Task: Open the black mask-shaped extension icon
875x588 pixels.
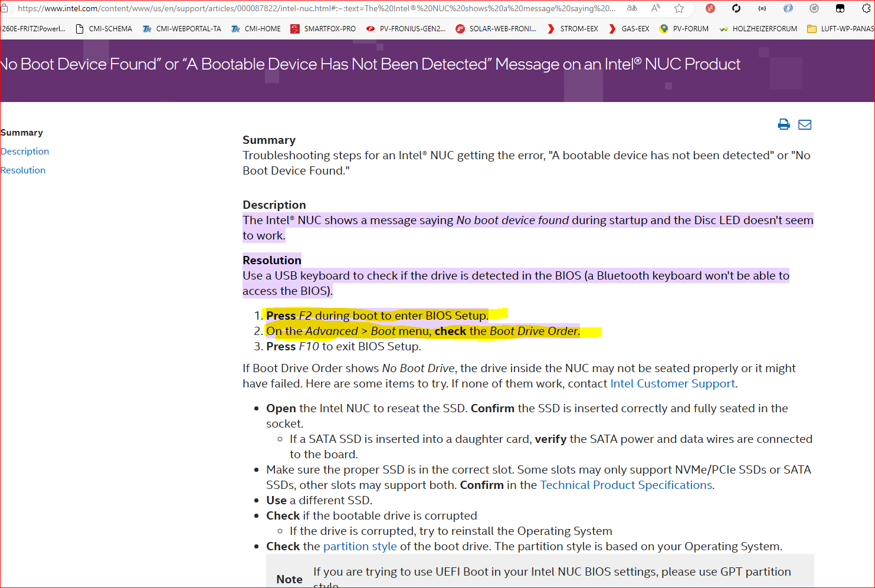Action: (840, 8)
